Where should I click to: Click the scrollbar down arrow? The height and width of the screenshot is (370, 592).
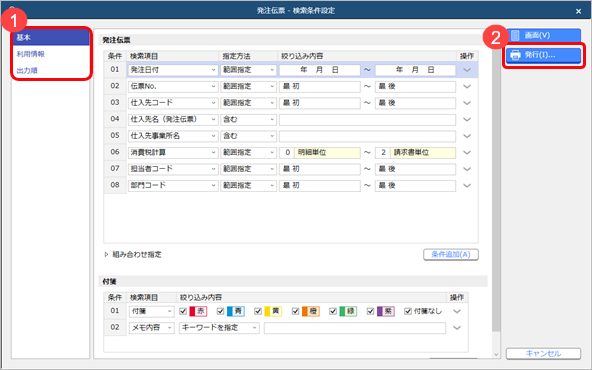point(496,355)
